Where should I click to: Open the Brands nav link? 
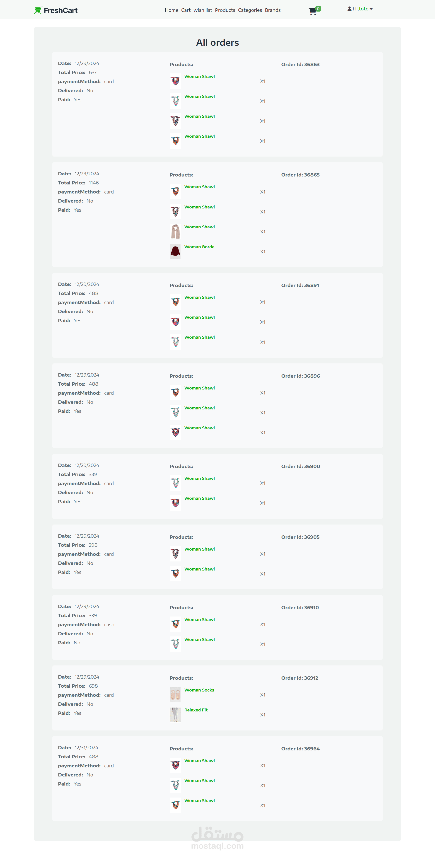[273, 10]
